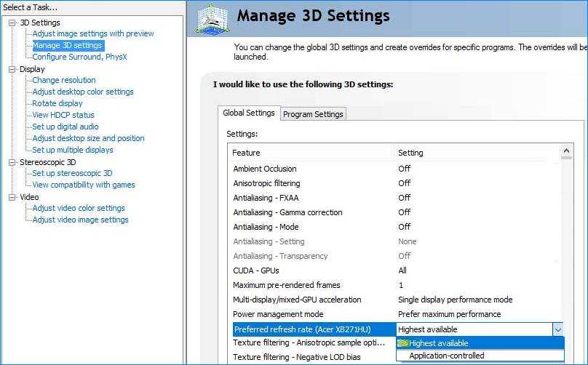Open Set up multiple displays
The height and width of the screenshot is (365, 588).
73,150
